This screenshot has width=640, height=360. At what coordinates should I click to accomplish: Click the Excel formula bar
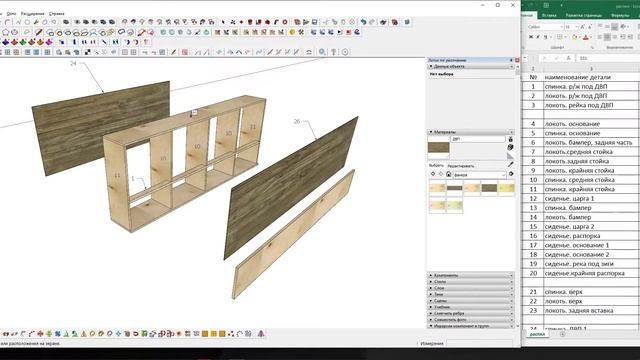[x=608, y=58]
